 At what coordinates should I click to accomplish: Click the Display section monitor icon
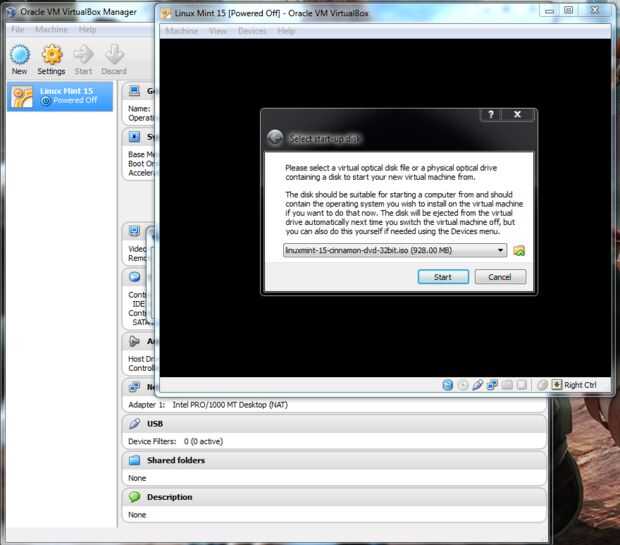point(134,231)
